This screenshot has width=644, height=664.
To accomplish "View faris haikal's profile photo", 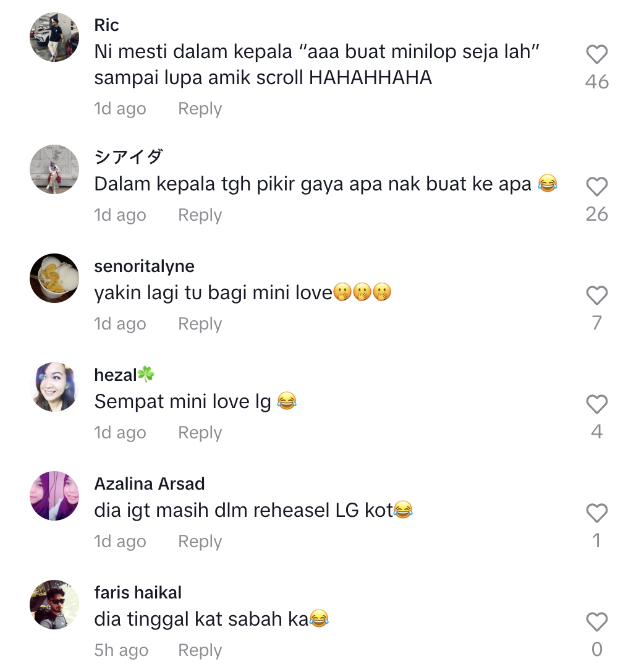I will pos(54,605).
